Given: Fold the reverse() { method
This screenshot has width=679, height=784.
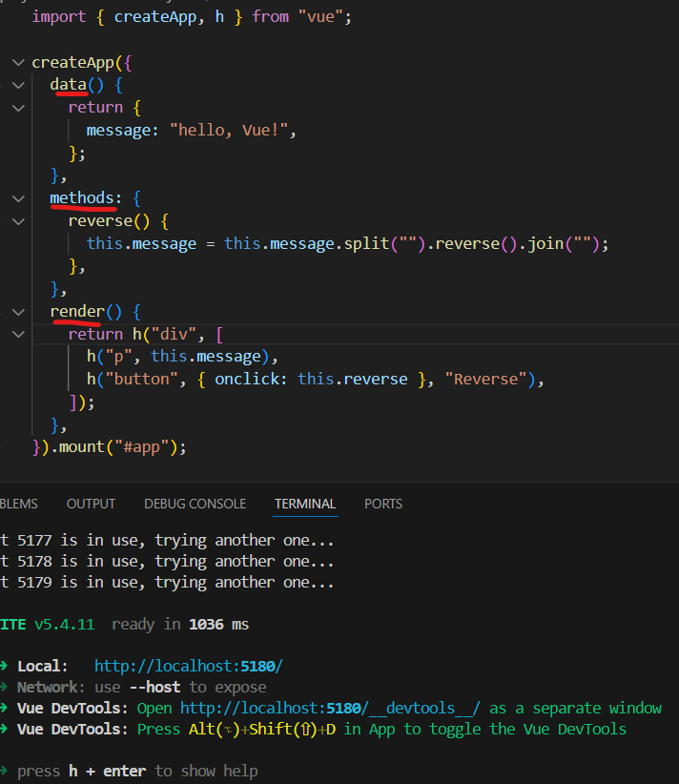Looking at the screenshot, I should 18,221.
